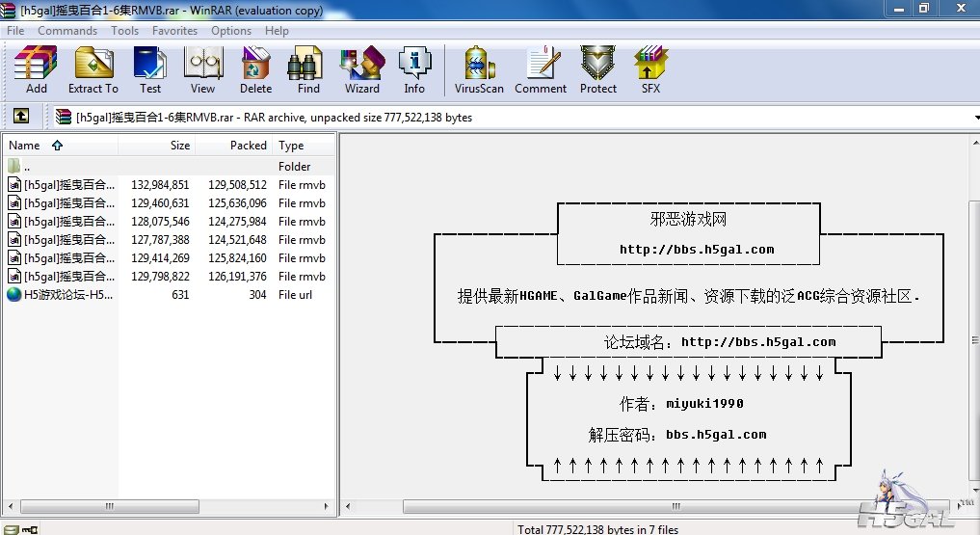Run VirusScan on the archive
Image resolution: width=980 pixels, height=535 pixels.
tap(479, 70)
